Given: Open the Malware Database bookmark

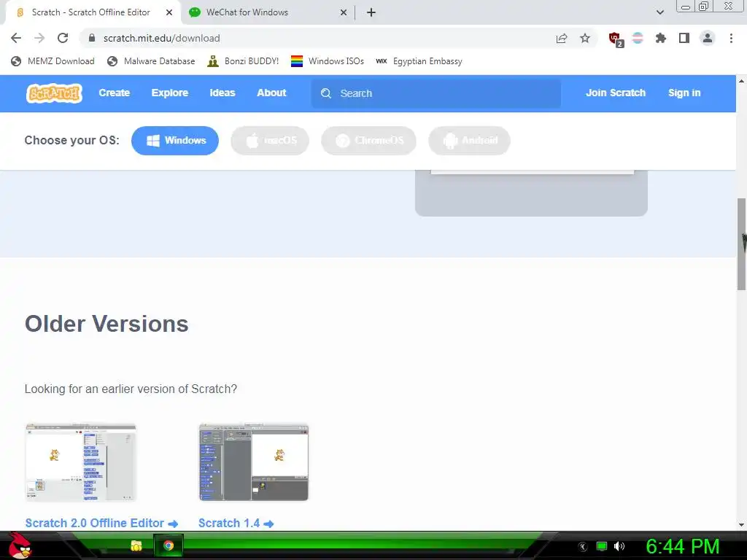Looking at the screenshot, I should 152,61.
